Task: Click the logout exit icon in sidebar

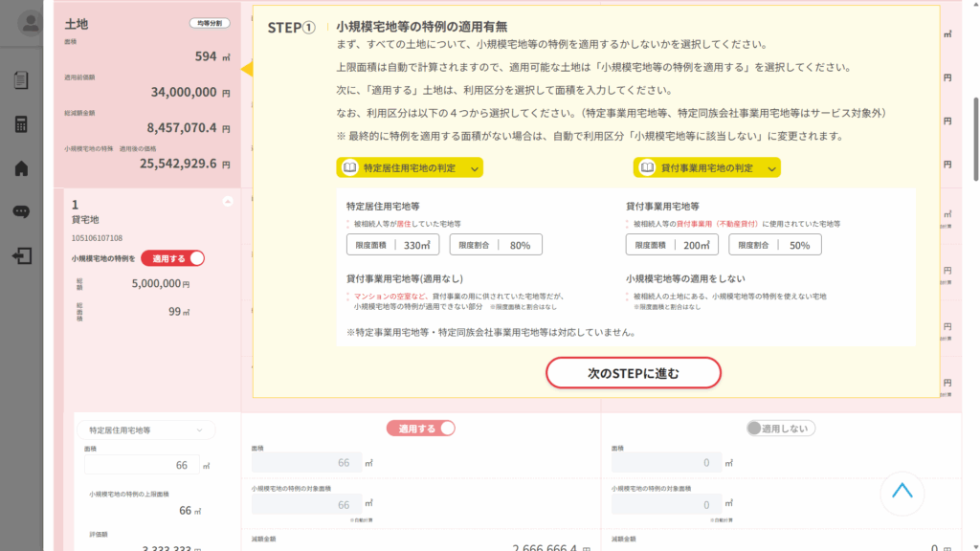Action: (21, 256)
